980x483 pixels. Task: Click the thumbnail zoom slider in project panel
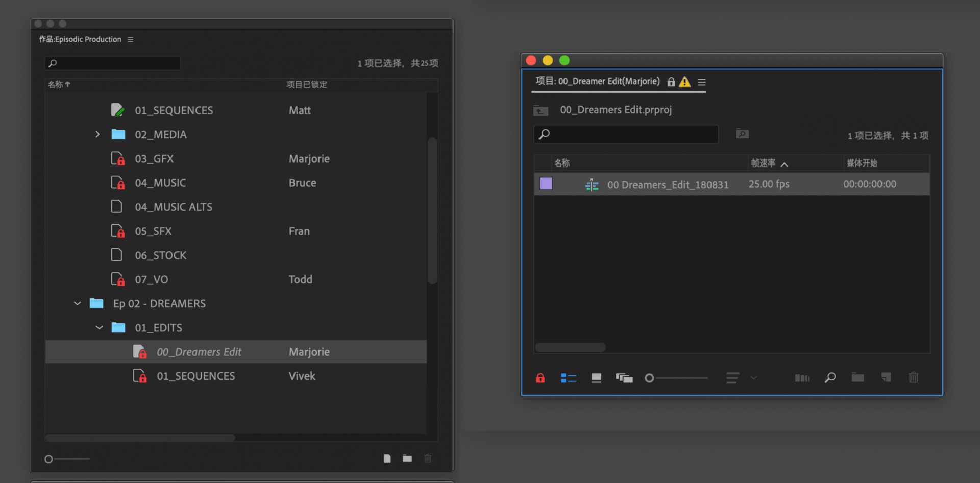677,378
